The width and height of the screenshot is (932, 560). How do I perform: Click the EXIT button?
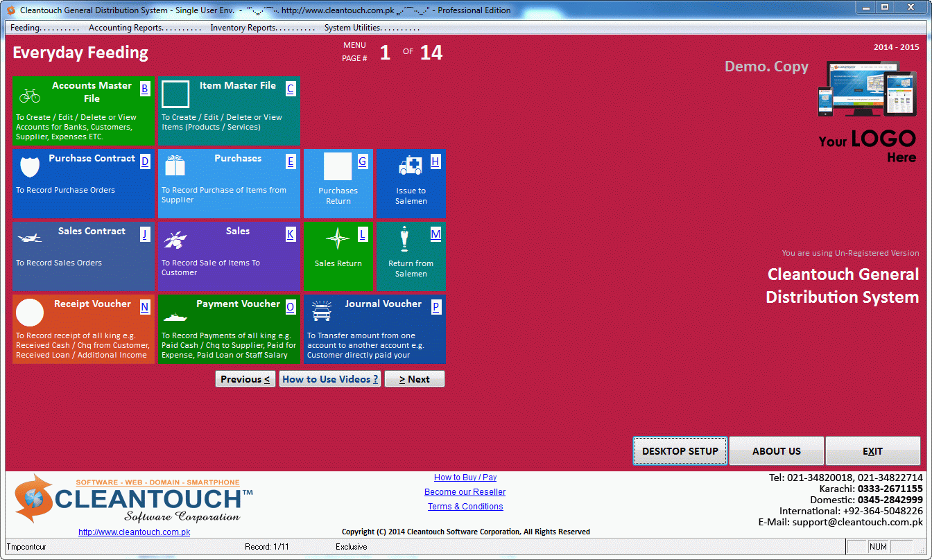(873, 451)
